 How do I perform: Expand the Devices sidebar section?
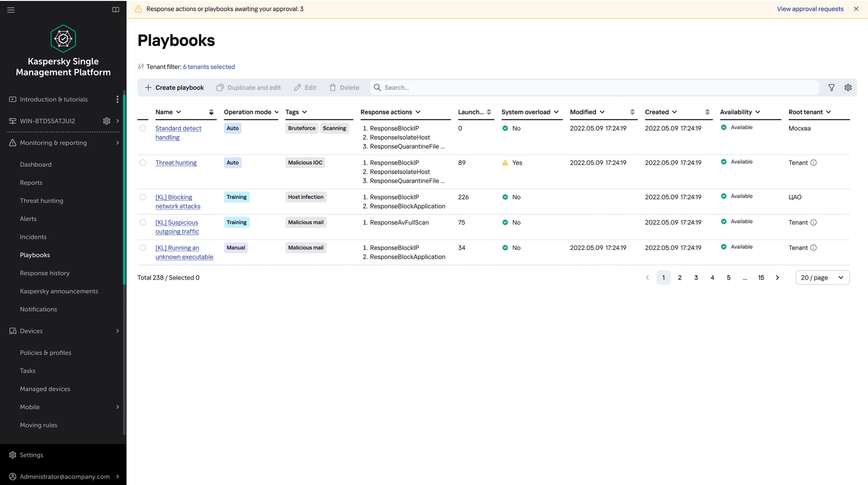pos(118,331)
